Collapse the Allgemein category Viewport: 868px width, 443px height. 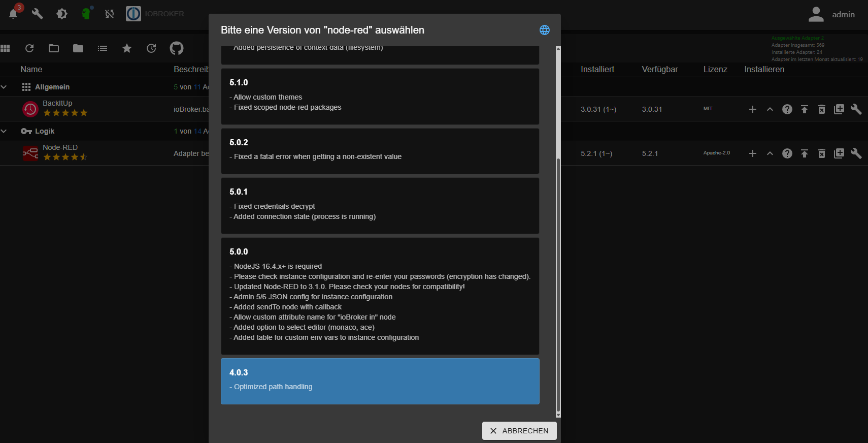[x=4, y=87]
